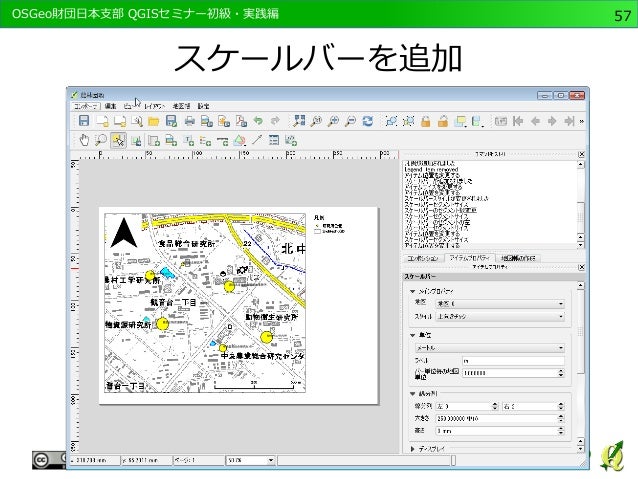Activate the Select/Move item tool
This screenshot has width=638, height=479.
pos(118,140)
